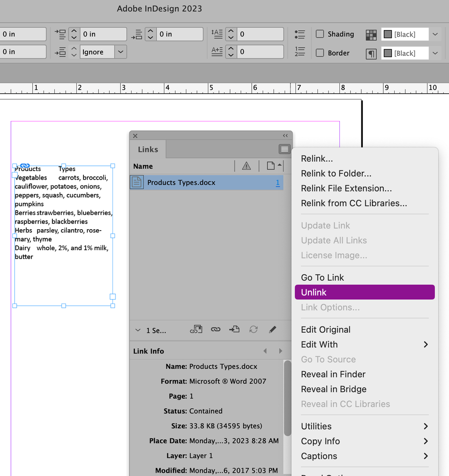Click the 1 Se... selected count text
Viewport: 449px width, 476px height.
156,331
